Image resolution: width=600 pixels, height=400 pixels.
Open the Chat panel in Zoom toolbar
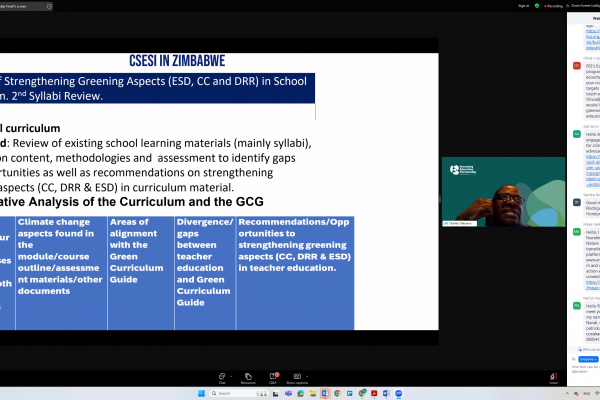tap(221, 376)
